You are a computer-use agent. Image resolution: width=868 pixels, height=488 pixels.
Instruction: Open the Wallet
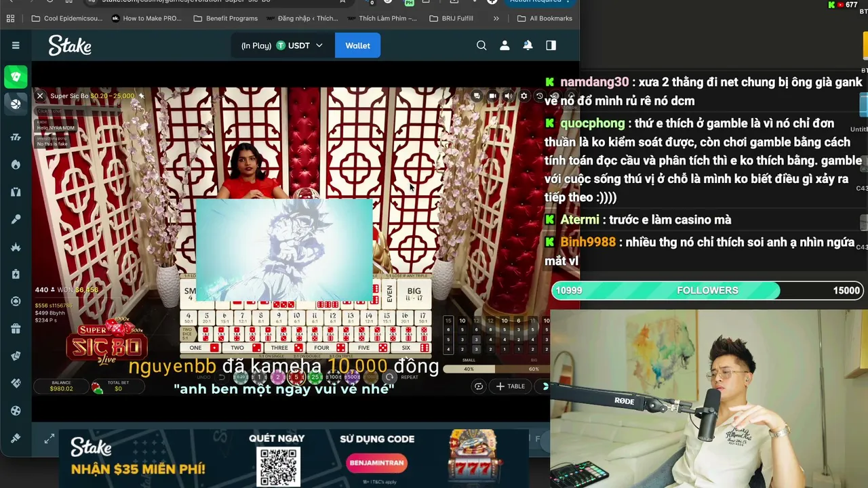(x=357, y=45)
